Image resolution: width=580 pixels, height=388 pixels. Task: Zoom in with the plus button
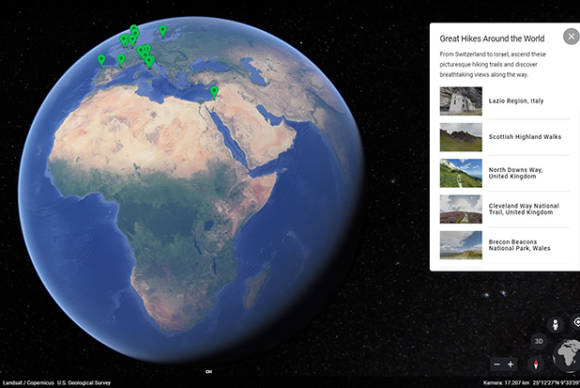pyautogui.click(x=511, y=364)
